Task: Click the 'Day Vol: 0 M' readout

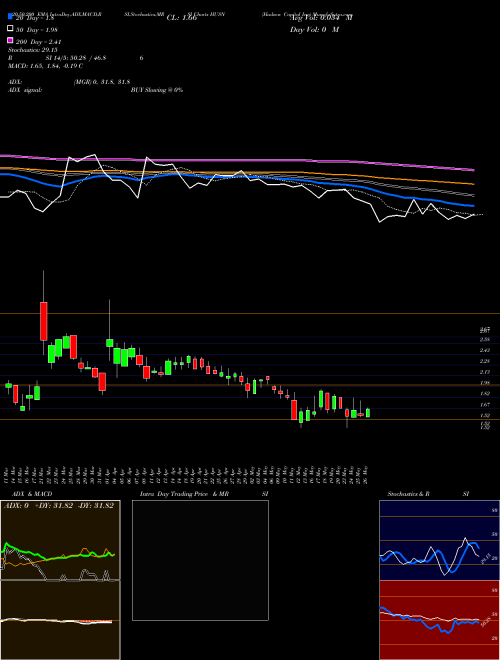Action: pyautogui.click(x=314, y=29)
